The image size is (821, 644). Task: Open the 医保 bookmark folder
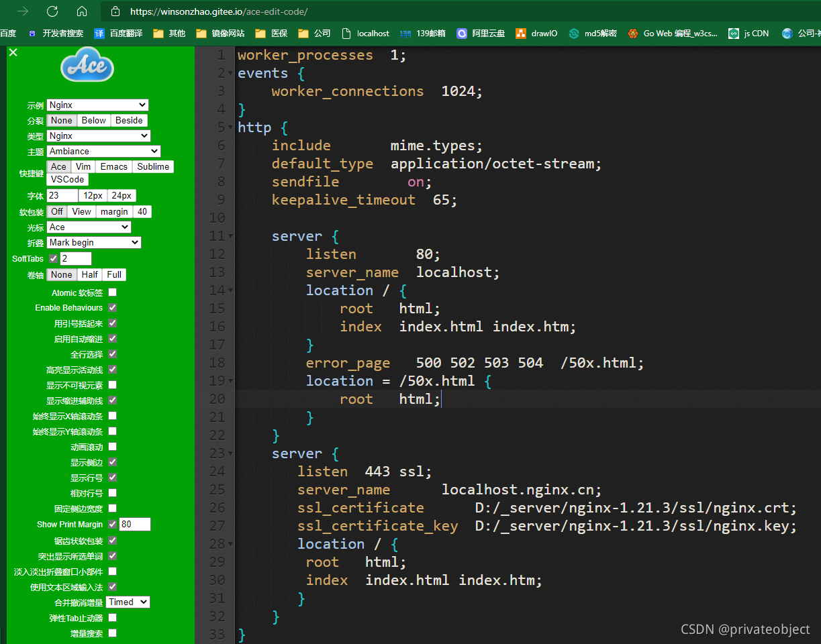click(271, 33)
